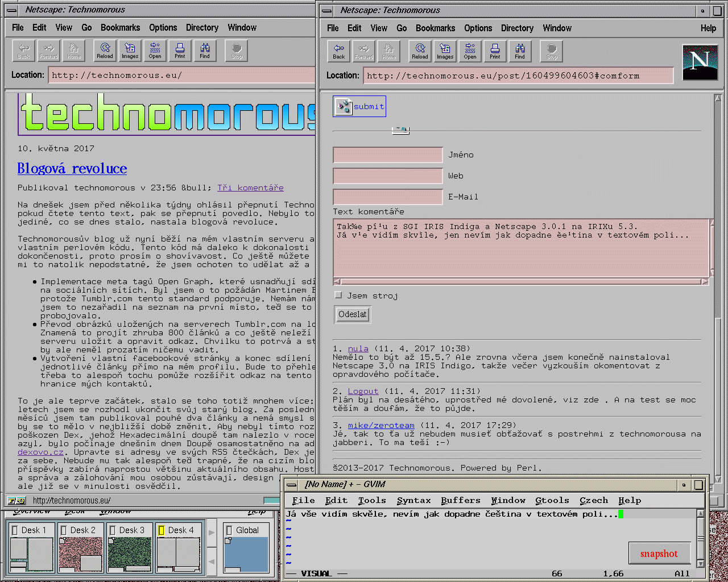This screenshot has height=582, width=728.
Task: Open Bookmarks menu in the comment form window
Action: tap(435, 28)
